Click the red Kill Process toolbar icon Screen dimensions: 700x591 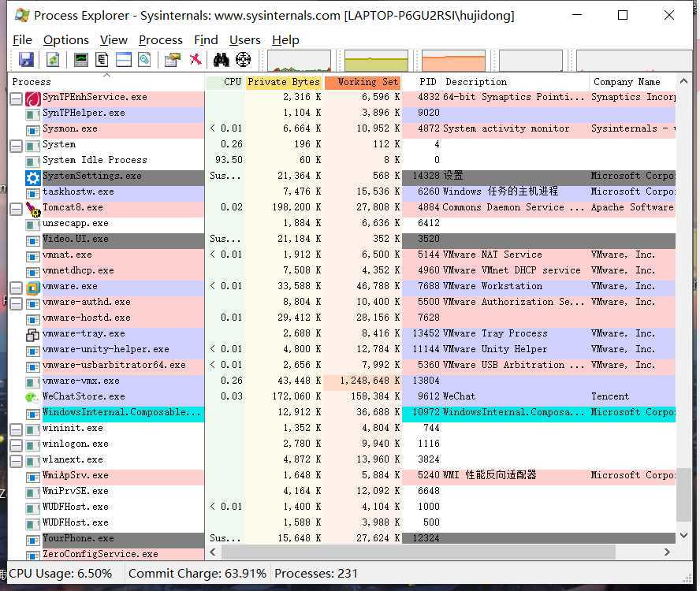[195, 59]
